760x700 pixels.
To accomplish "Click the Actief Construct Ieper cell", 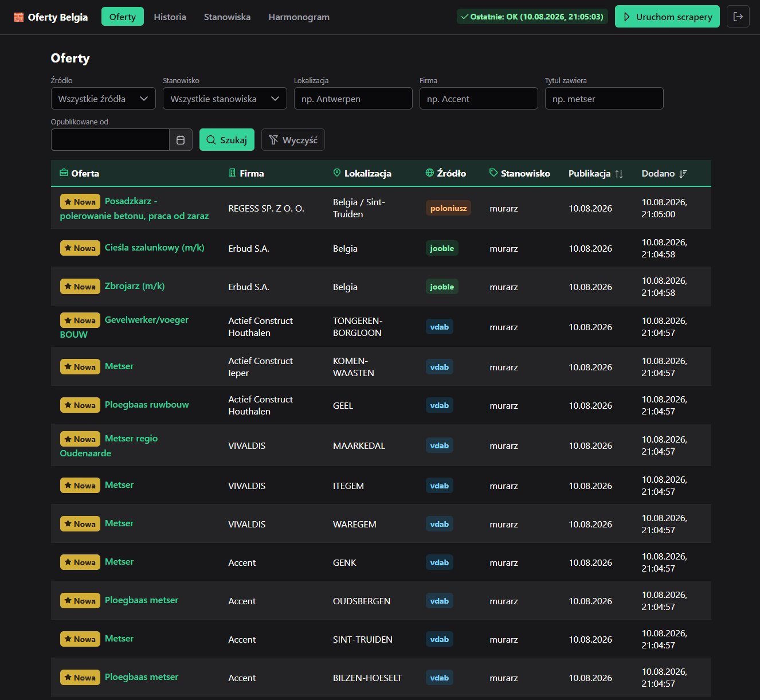I will [x=261, y=367].
